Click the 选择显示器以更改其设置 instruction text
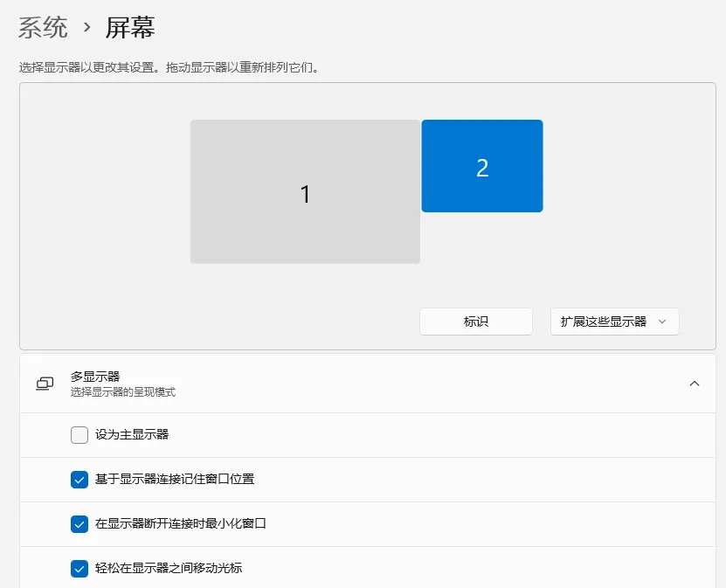The width and height of the screenshot is (726, 588). pyautogui.click(x=169, y=67)
